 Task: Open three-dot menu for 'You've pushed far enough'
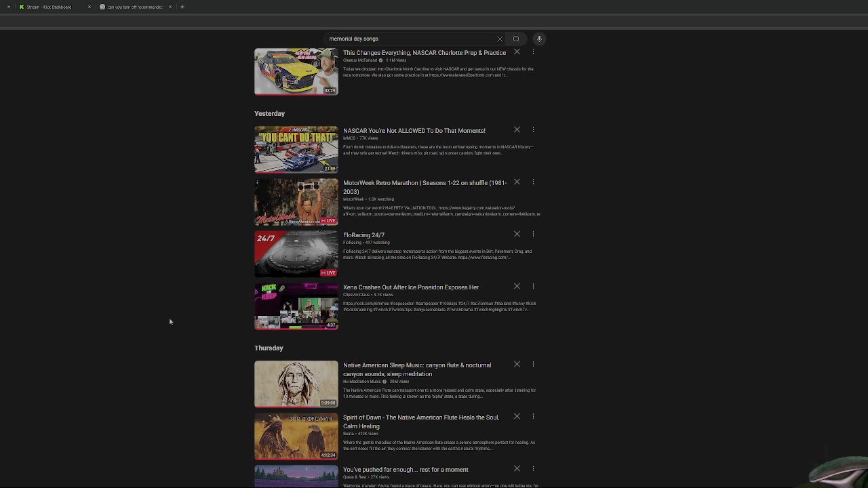click(x=533, y=468)
